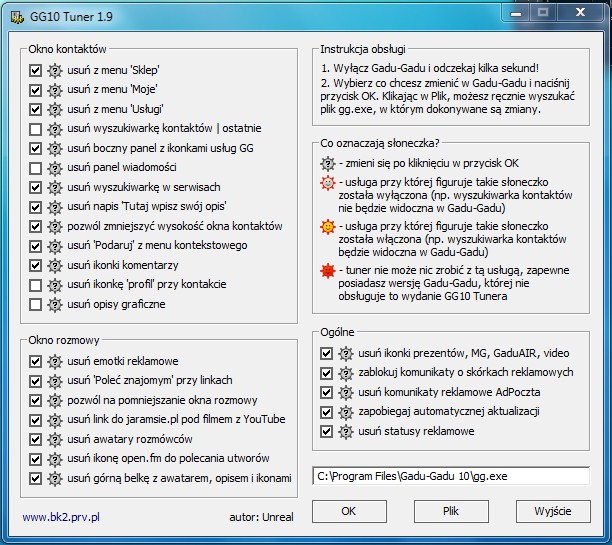Click sun icon beside 'pozwól zmniejszyć wysokość okna kontaktów'

55,226
